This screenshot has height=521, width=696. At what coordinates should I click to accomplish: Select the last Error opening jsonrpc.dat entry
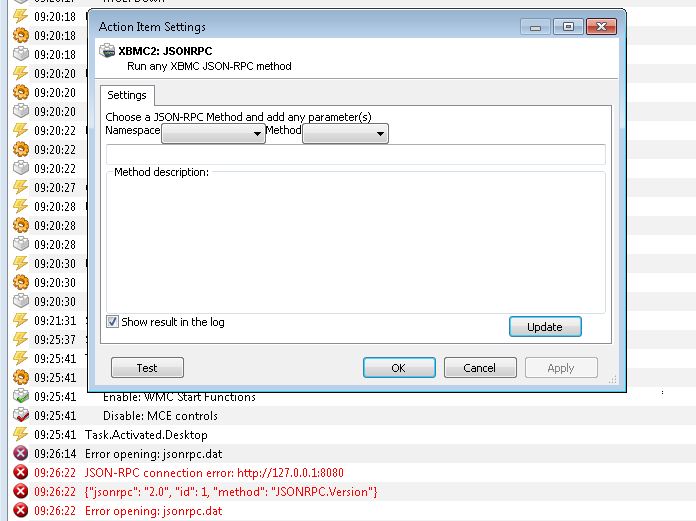coord(153,511)
